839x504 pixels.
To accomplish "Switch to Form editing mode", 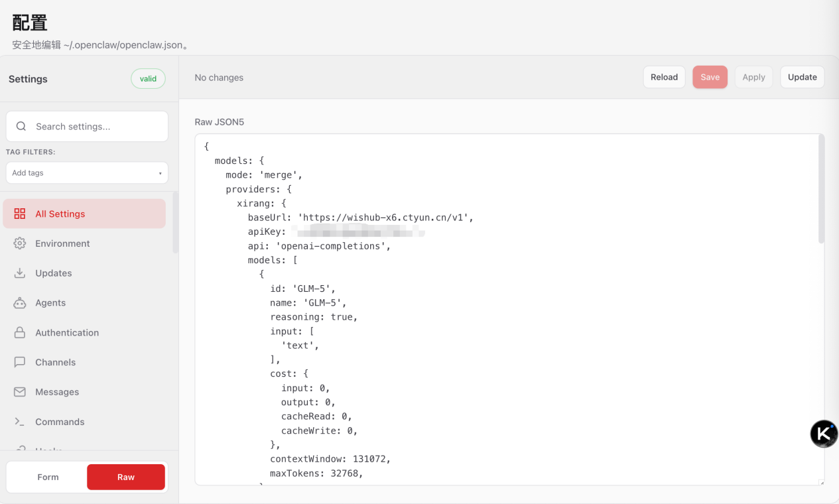I will tap(48, 477).
